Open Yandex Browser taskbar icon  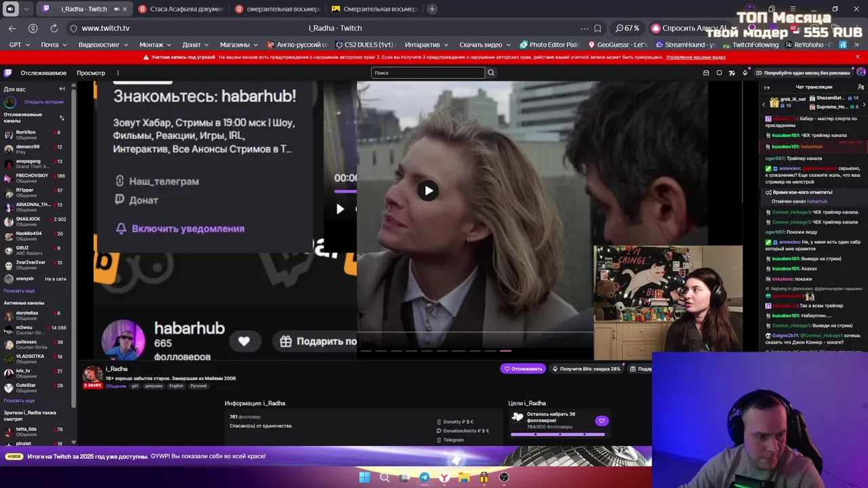444,477
